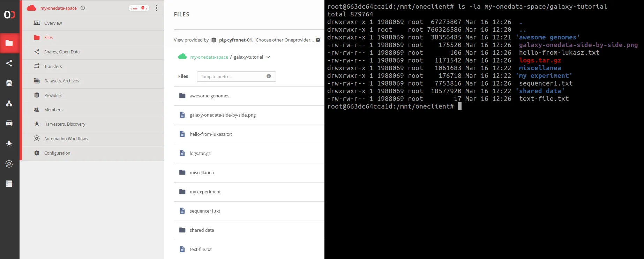Screen dimensions: 644x259
Task: Open the awesome genomes folder
Action: click(209, 96)
